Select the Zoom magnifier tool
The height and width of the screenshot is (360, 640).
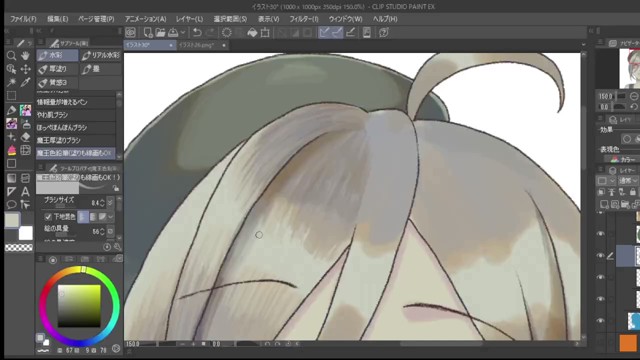[11, 56]
